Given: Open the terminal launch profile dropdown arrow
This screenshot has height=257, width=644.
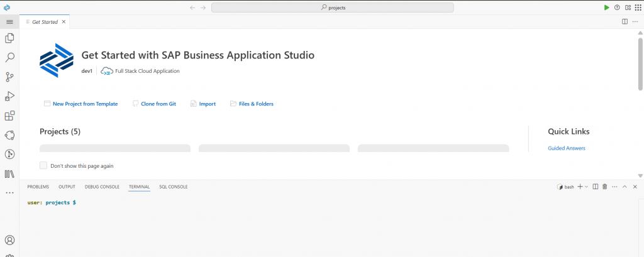Looking at the screenshot, I should 587,187.
